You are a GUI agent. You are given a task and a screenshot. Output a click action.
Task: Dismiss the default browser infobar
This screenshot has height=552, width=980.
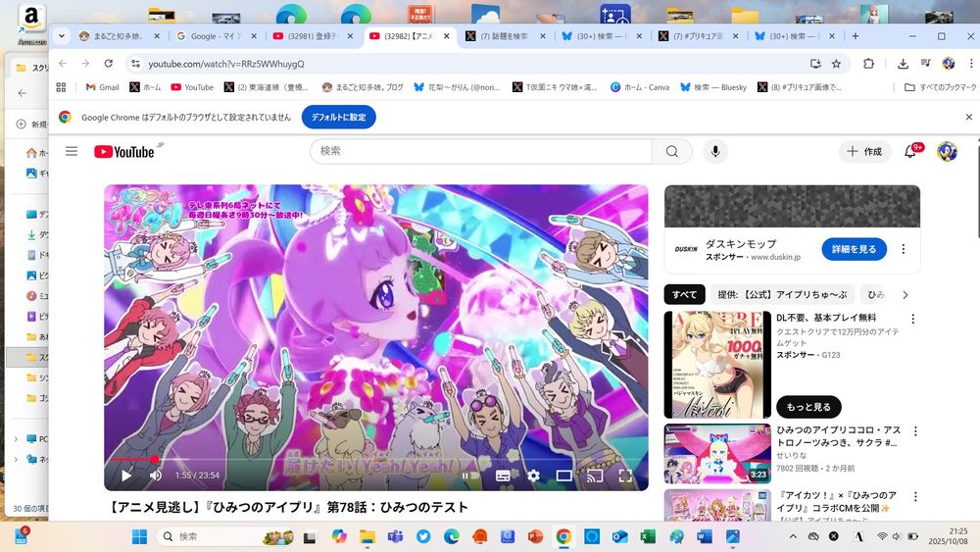click(x=969, y=117)
